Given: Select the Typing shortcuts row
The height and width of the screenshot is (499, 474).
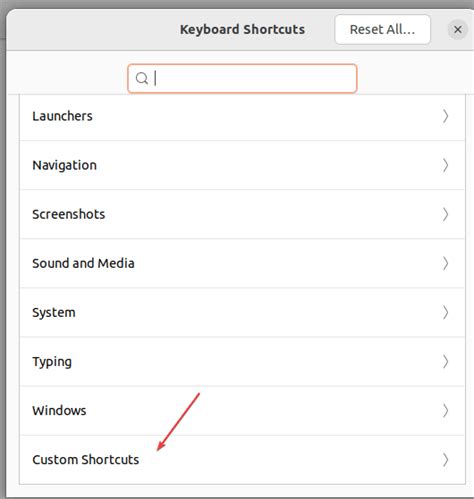Looking at the screenshot, I should point(242,362).
